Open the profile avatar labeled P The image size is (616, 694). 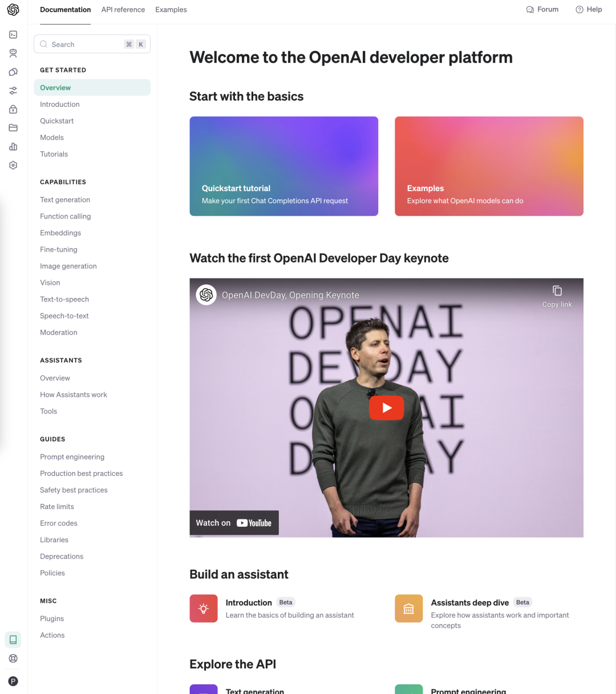pyautogui.click(x=13, y=681)
